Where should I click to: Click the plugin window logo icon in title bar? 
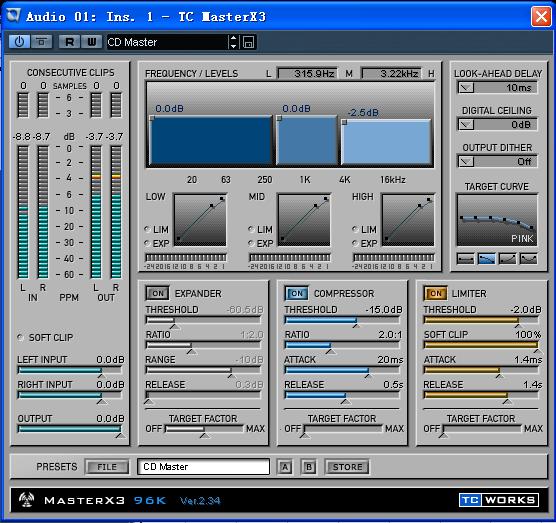pos(13,16)
